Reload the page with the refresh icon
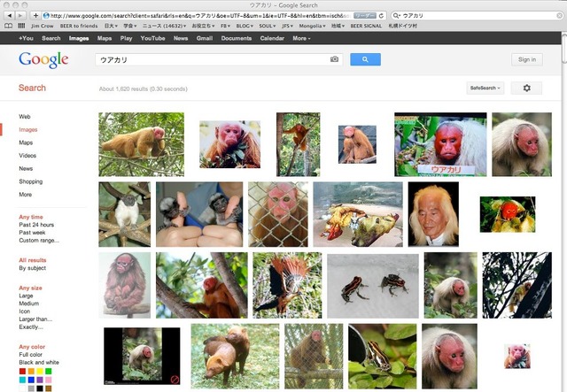 (381, 16)
